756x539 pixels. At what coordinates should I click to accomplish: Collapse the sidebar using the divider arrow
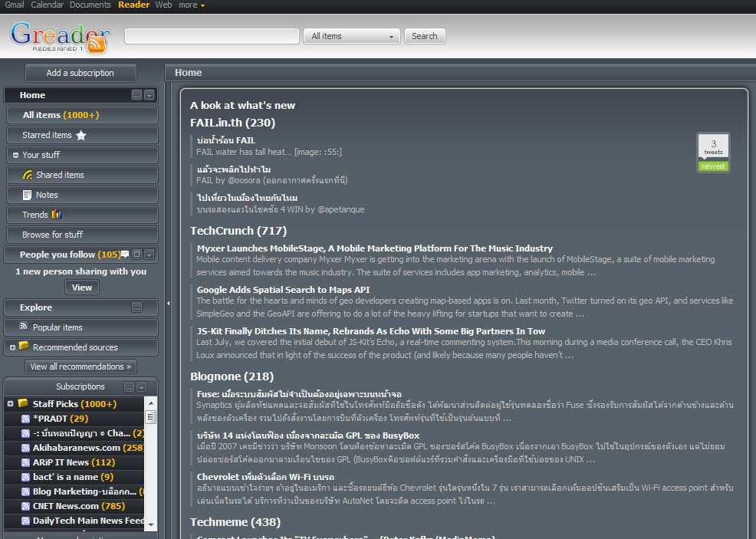click(x=168, y=304)
